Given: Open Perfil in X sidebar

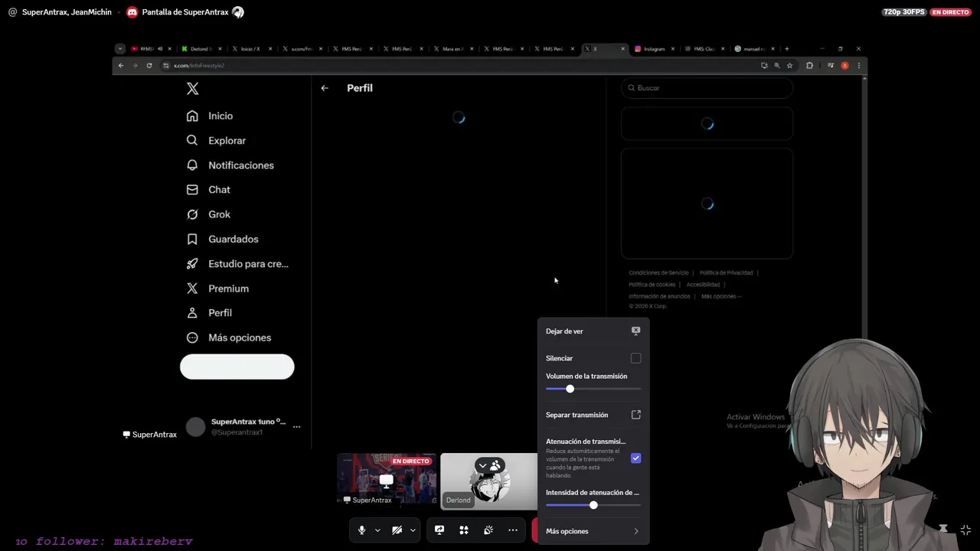Looking at the screenshot, I should (x=209, y=313).
